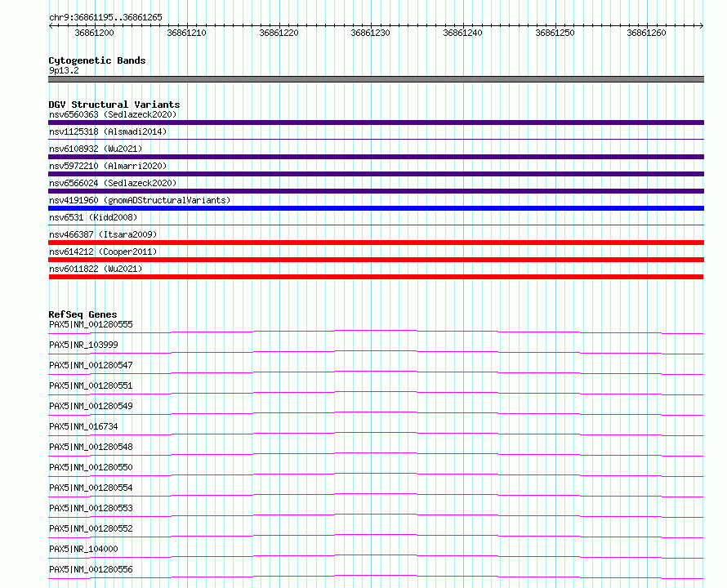The image size is (727, 588).
Task: Open transcript PAX5|NM_016734
Action: [83, 426]
